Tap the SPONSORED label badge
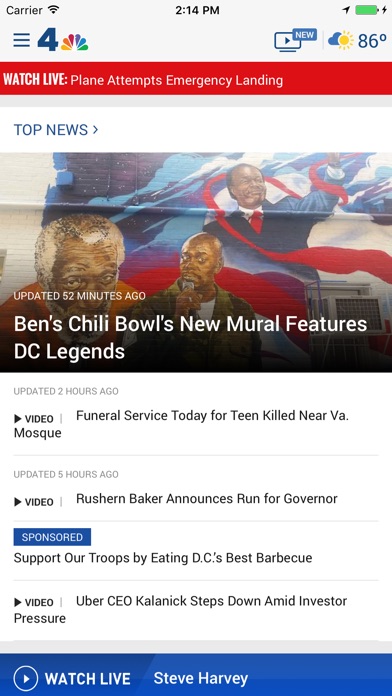Screen dimensions: 392x696 coord(52,537)
